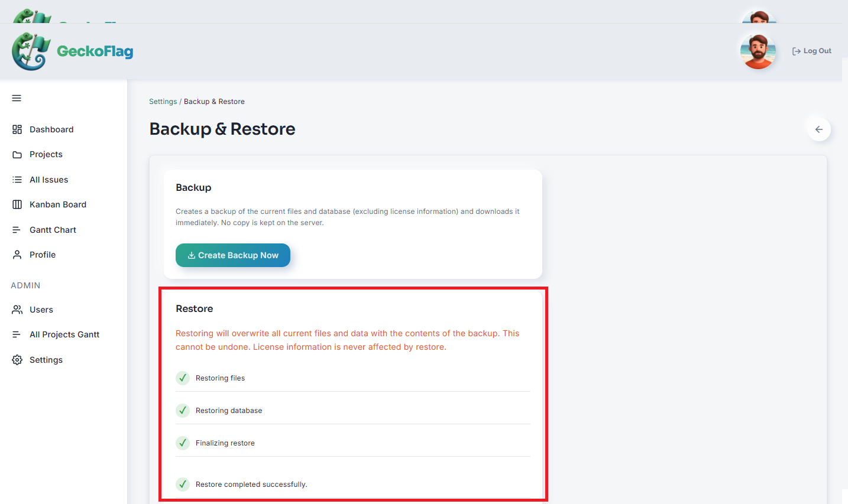This screenshot has width=848, height=504.
Task: Click the Users people icon
Action: tap(17, 310)
